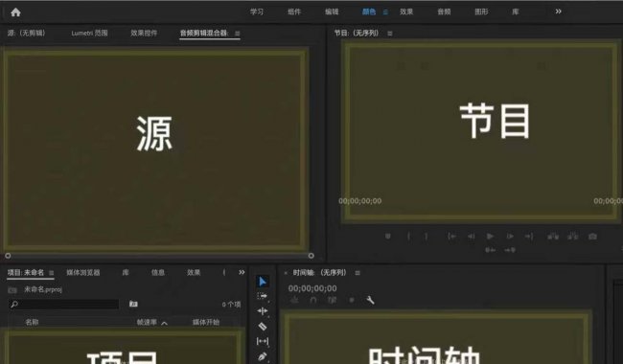The width and height of the screenshot is (623, 364).
Task: Open 时间轴 panel menu
Action: [358, 273]
